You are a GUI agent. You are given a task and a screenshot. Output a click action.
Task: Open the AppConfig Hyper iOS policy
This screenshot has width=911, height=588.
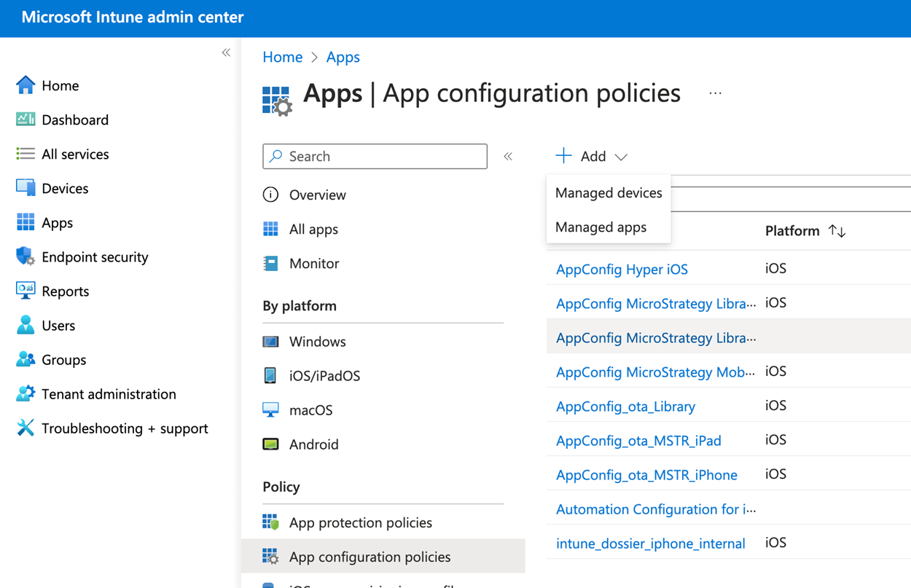point(622,269)
